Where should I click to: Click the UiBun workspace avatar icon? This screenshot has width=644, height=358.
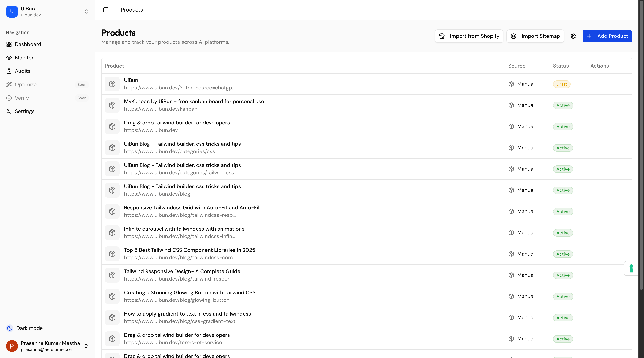pos(12,12)
